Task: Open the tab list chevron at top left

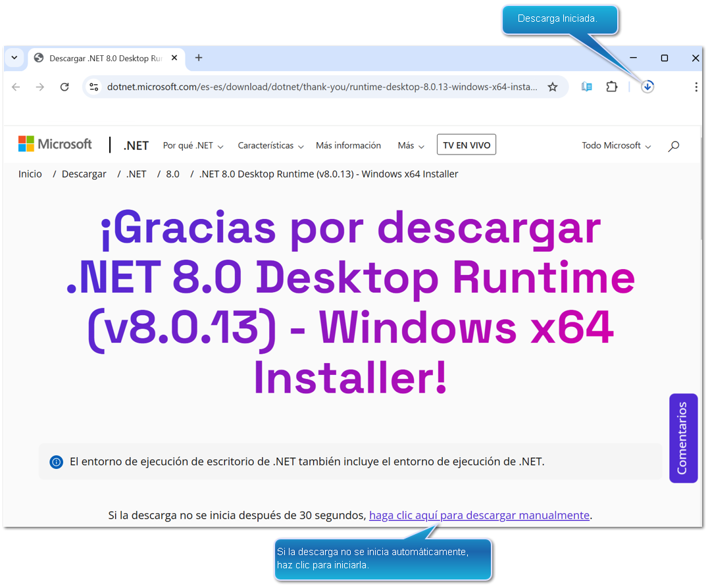Action: (x=14, y=58)
